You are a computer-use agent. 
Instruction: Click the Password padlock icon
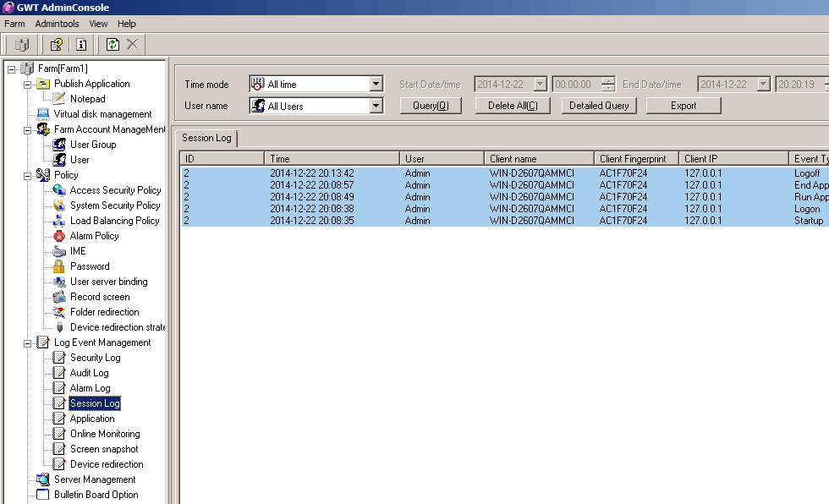pos(59,266)
